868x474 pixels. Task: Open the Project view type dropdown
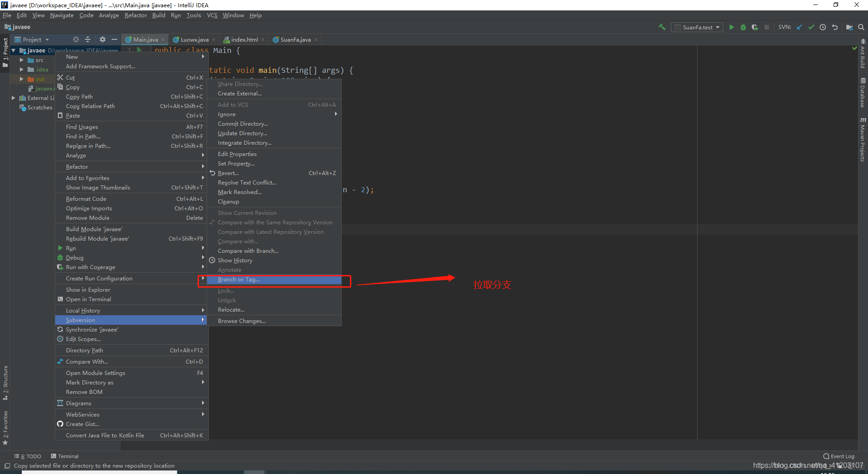[32, 39]
